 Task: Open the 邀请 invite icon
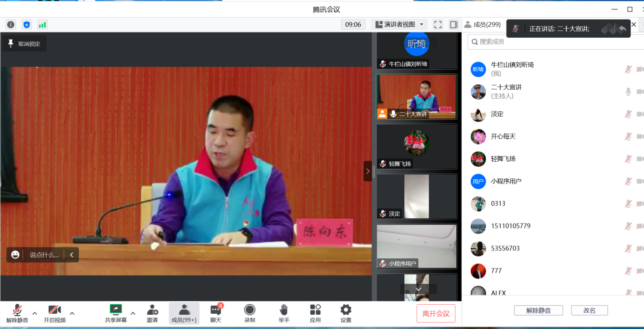coord(152,313)
